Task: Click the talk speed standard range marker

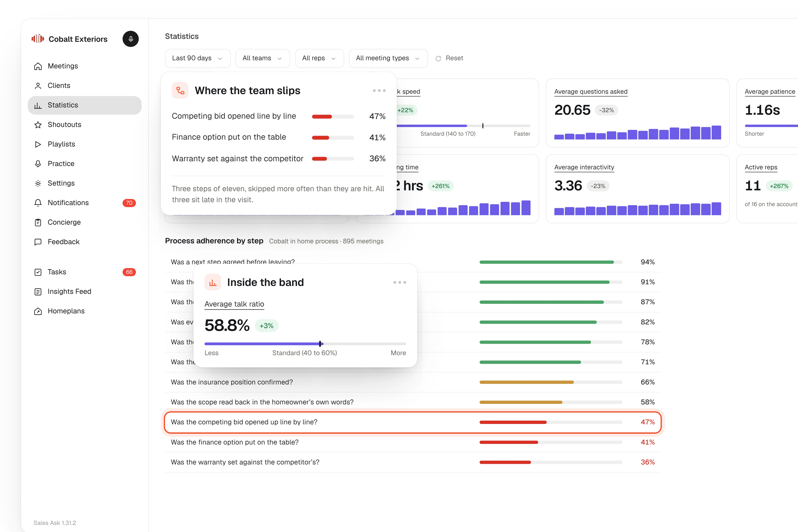Action: click(483, 126)
